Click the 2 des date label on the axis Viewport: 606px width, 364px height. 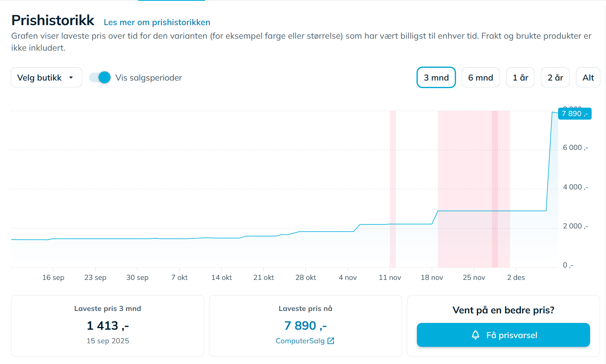(516, 277)
